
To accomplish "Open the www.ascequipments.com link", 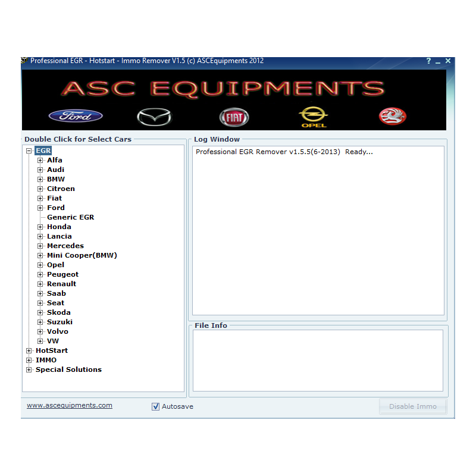I will [70, 406].
